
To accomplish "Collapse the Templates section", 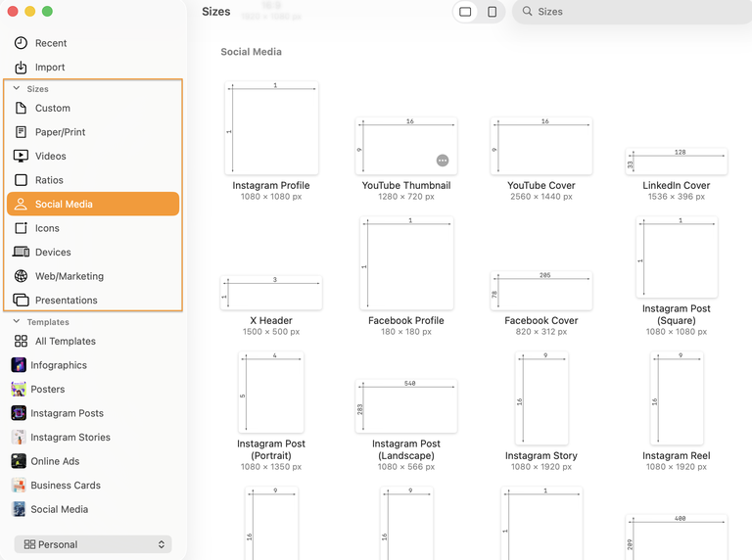I will tap(17, 322).
